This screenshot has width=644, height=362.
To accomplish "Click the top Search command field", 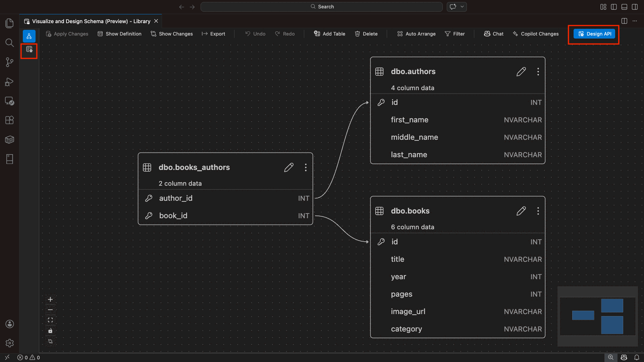I will tap(321, 7).
